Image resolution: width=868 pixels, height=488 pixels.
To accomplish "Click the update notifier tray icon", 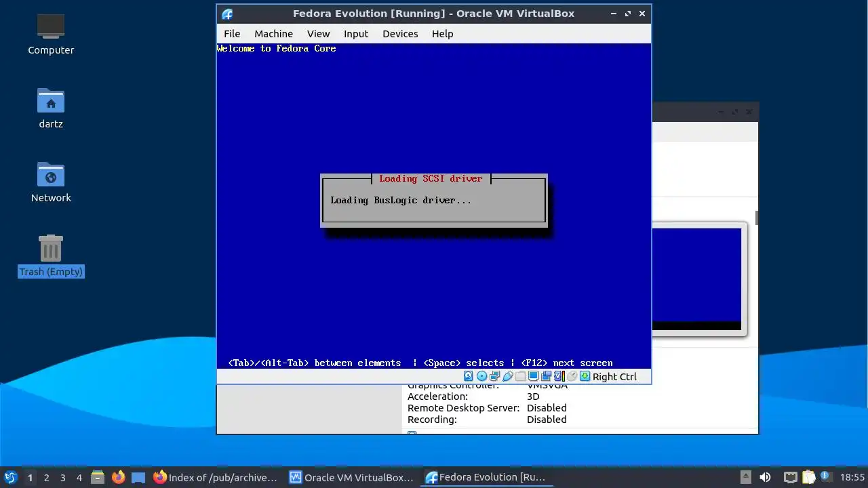I will pos(826,477).
